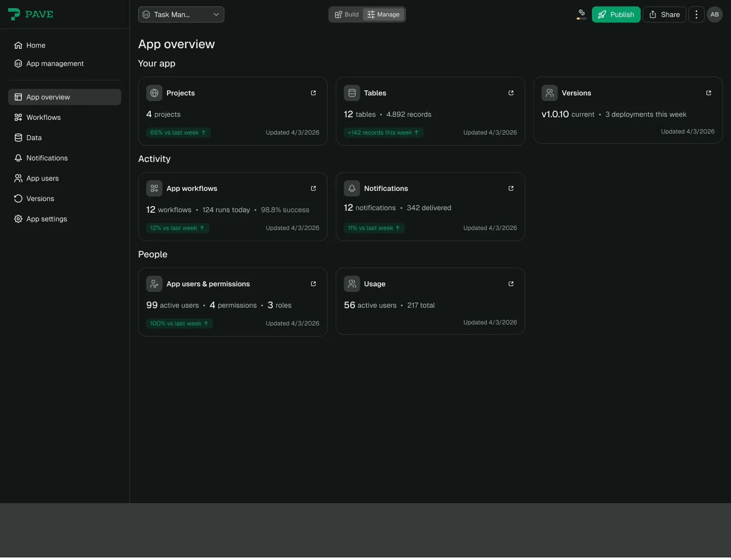Click the PAVE logo

pyautogui.click(x=30, y=14)
